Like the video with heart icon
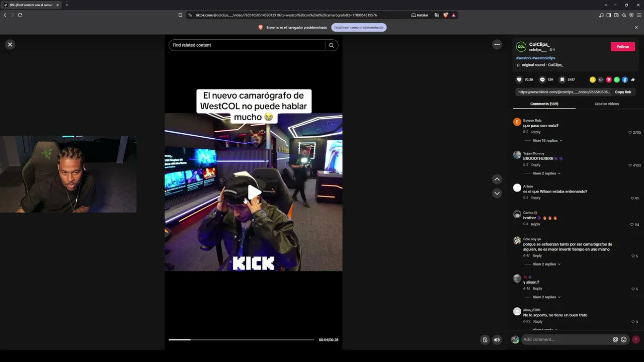The height and width of the screenshot is (362, 644). pyautogui.click(x=519, y=79)
